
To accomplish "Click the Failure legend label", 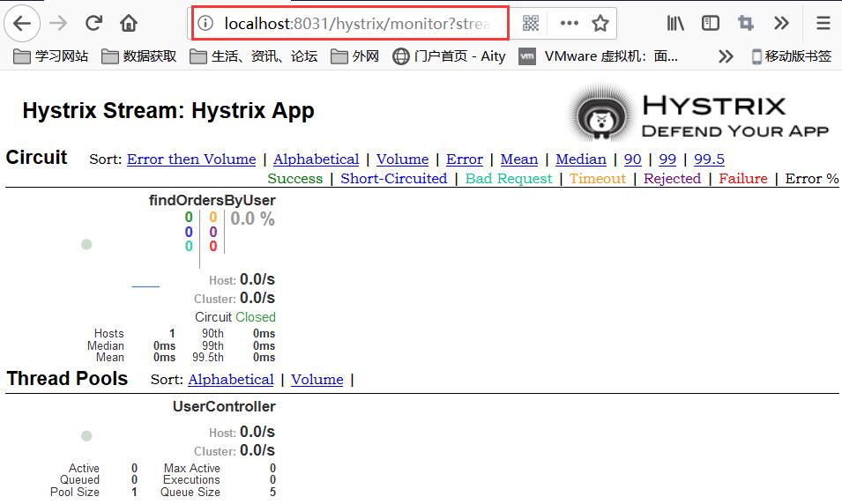I will pos(743,178).
